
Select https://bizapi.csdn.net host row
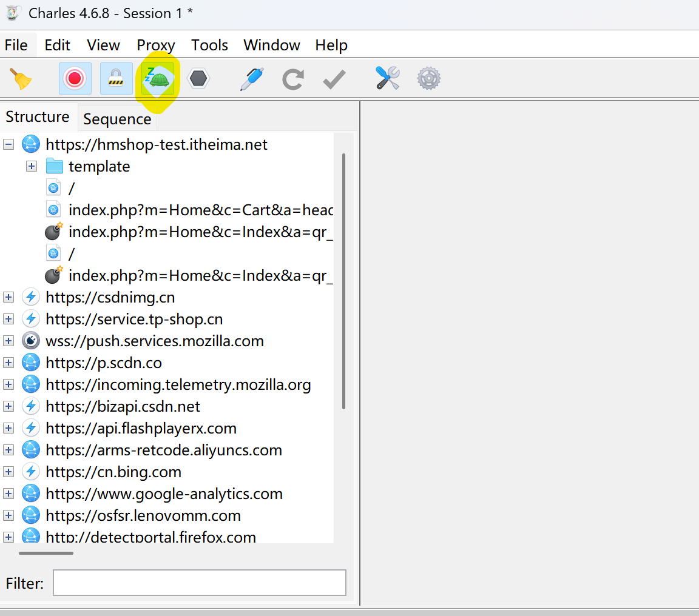123,406
